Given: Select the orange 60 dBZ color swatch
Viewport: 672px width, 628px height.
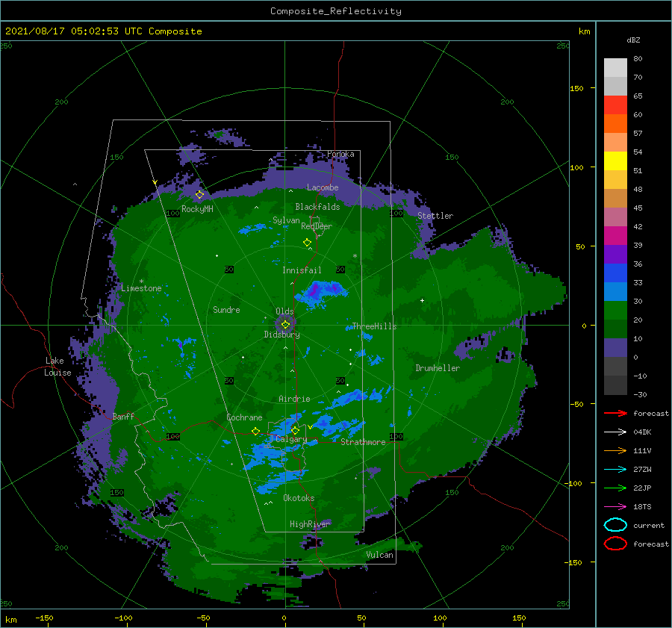Looking at the screenshot, I should point(615,124).
